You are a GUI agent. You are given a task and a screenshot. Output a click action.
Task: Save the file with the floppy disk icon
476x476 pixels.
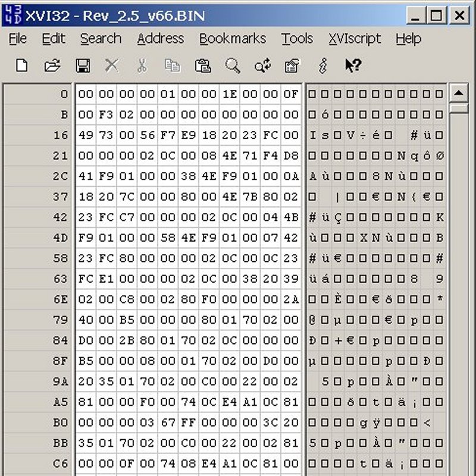[82, 65]
